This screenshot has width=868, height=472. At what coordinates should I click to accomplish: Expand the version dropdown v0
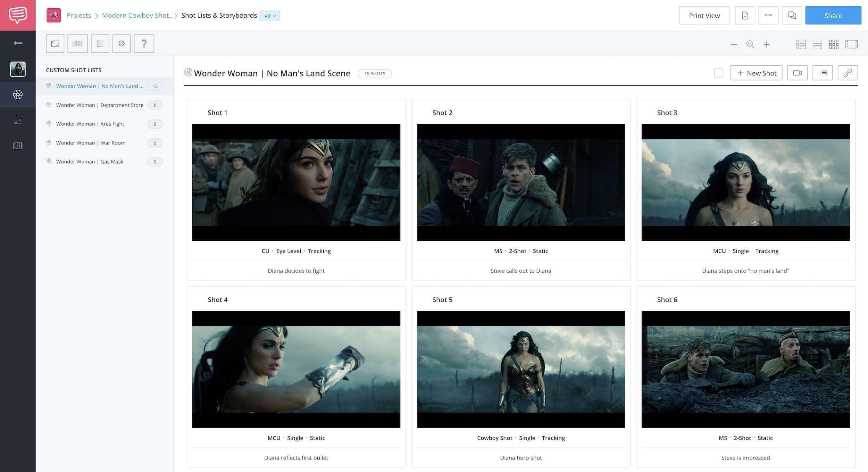[x=269, y=15]
